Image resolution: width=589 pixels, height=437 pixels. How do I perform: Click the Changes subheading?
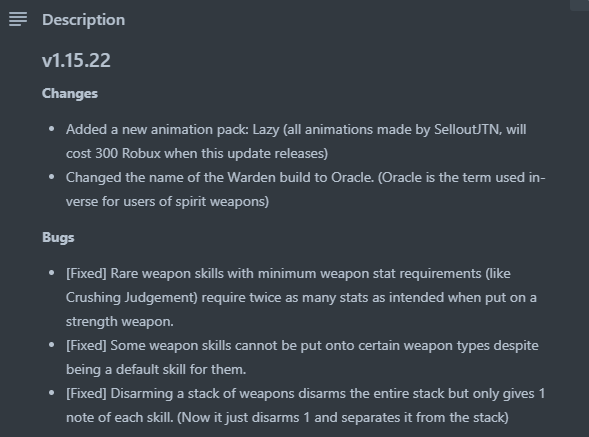(70, 94)
